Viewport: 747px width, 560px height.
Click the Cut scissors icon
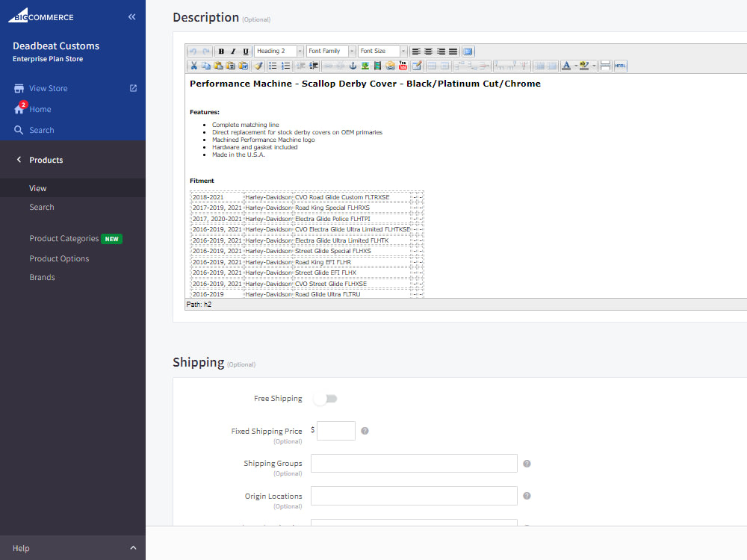click(x=194, y=66)
